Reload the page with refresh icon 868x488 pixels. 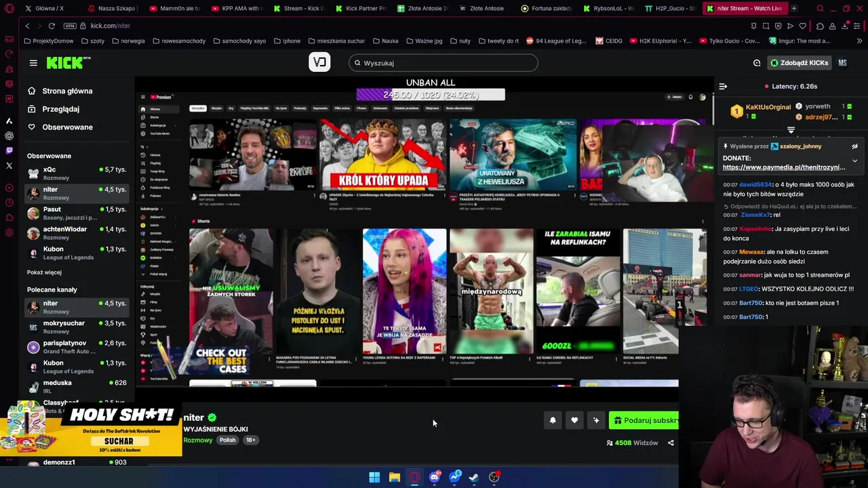(x=52, y=26)
